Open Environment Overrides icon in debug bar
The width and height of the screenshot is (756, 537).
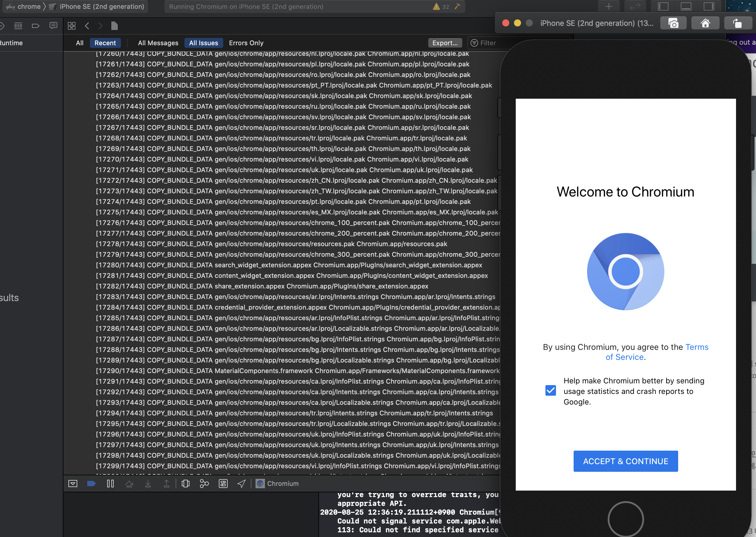pos(223,484)
